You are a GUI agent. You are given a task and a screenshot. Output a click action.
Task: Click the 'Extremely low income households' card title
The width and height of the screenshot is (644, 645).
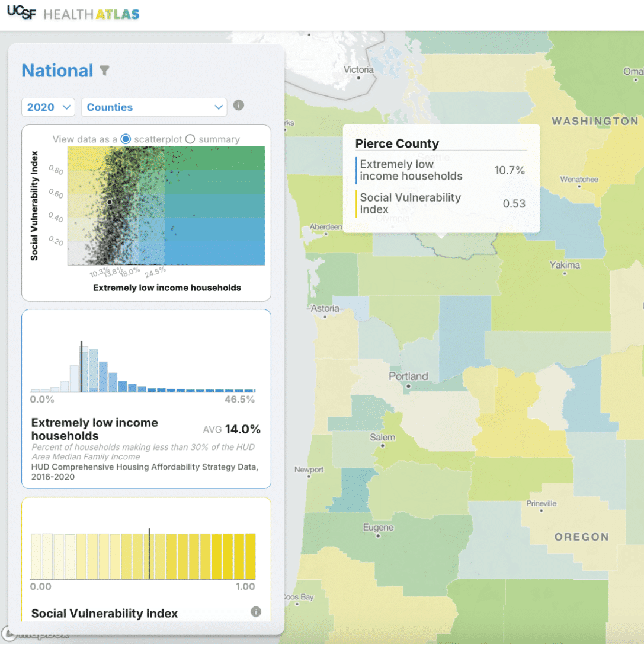[95, 429]
